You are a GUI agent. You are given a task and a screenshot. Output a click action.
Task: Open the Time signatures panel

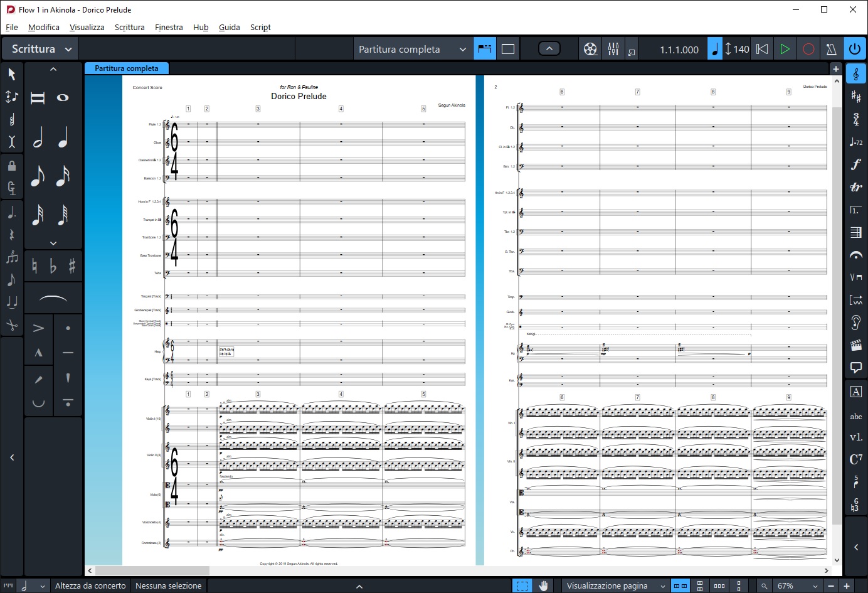tap(856, 119)
